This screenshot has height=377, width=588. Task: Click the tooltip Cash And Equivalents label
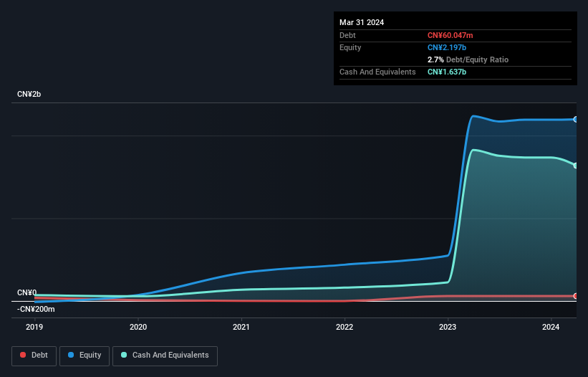point(377,72)
